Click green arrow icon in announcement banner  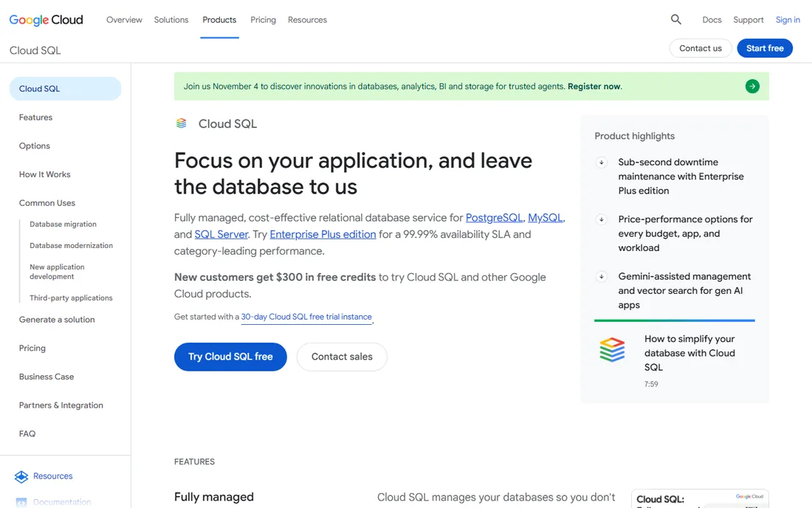click(752, 86)
